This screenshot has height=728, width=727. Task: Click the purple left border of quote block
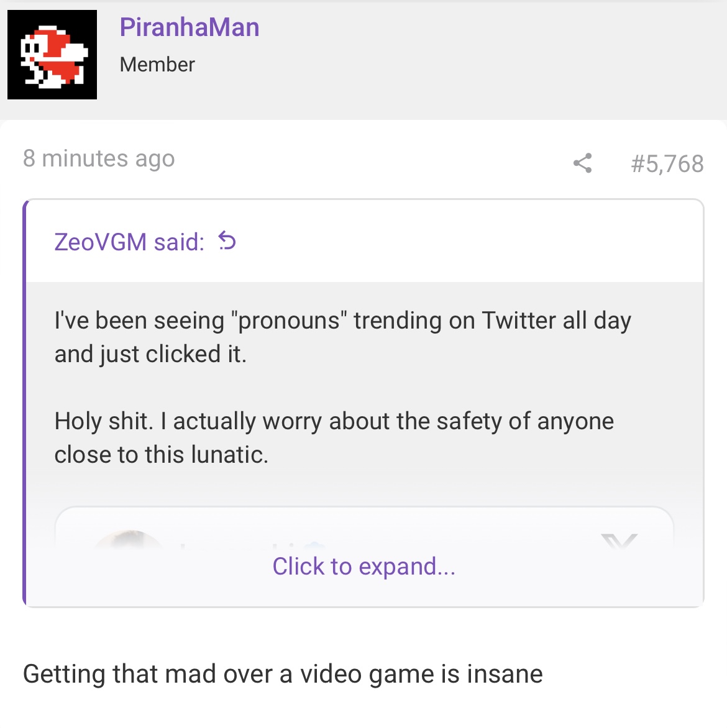tap(25, 403)
